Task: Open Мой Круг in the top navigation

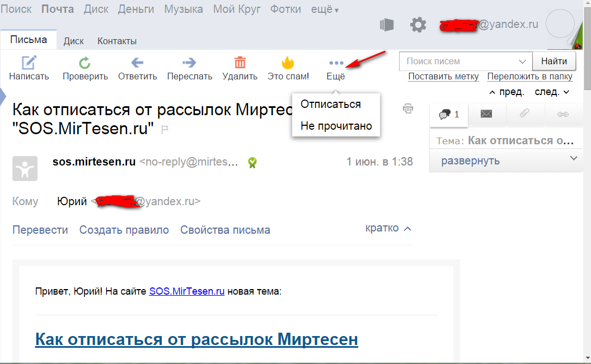Action: pos(237,9)
